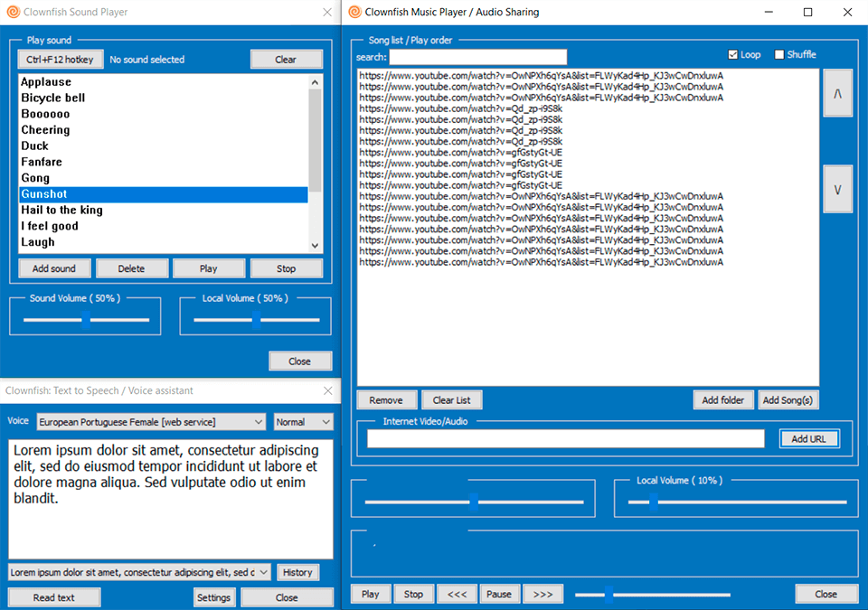Adjust the Sound Volume slider
868x610 pixels.
click(x=86, y=319)
